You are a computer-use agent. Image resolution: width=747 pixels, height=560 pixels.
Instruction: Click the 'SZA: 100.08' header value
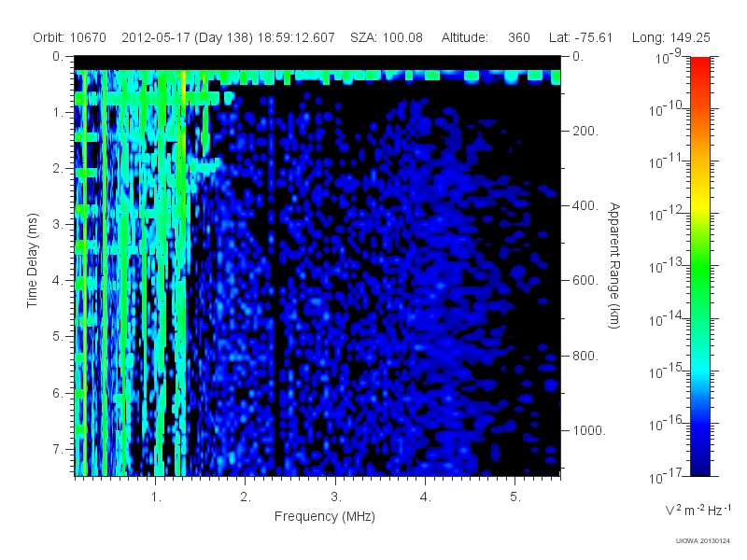[x=387, y=37]
